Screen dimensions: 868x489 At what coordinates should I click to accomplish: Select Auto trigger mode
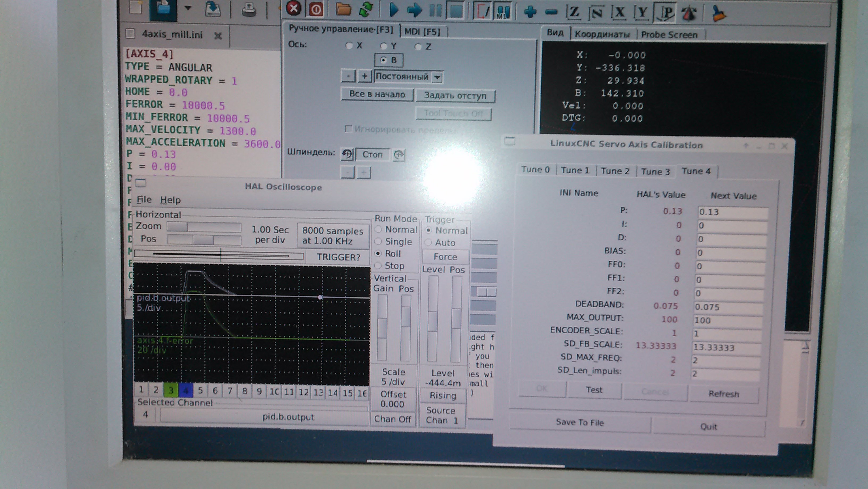(x=429, y=242)
